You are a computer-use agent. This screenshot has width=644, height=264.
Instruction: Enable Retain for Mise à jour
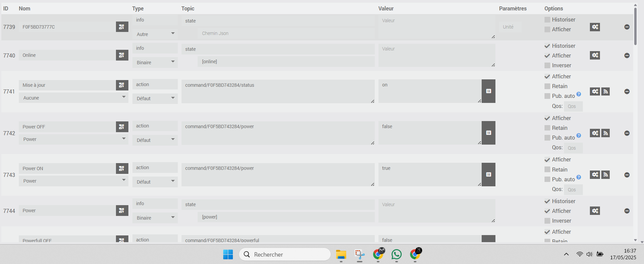(x=547, y=86)
